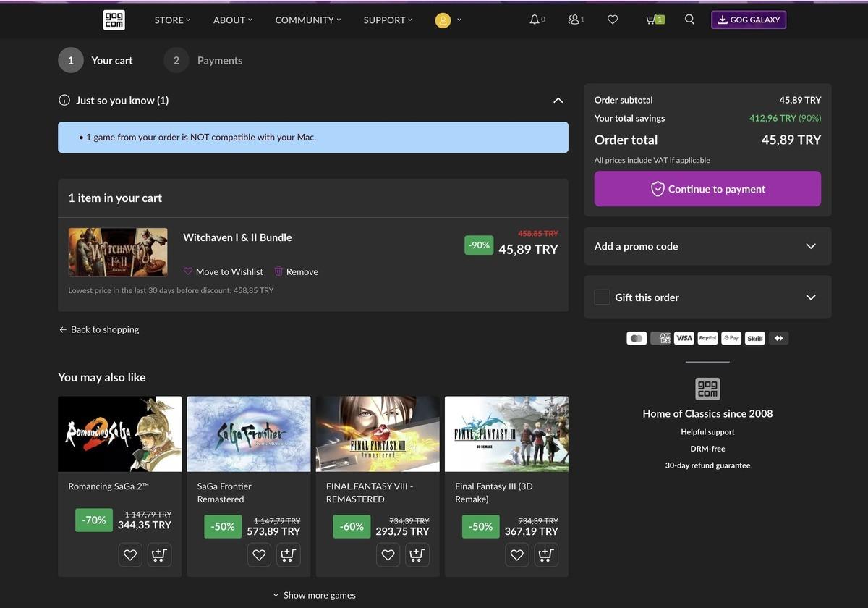Click the 344,35 TRY price

tap(145, 525)
